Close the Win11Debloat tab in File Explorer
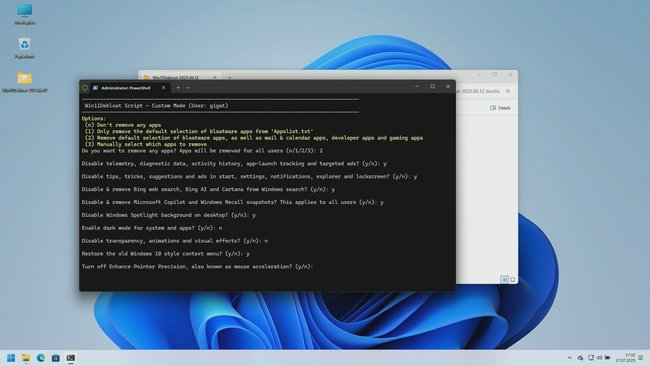This screenshot has width=650, height=366. (214, 77)
